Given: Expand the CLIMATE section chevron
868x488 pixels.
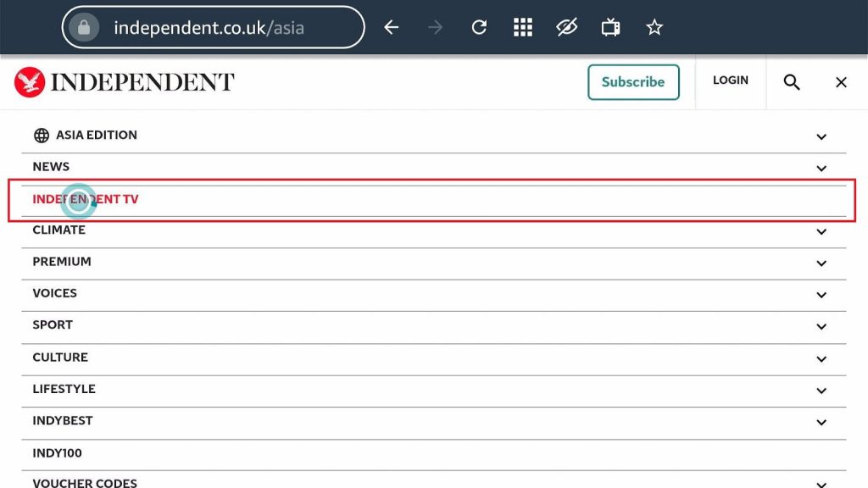Looking at the screenshot, I should [x=821, y=232].
